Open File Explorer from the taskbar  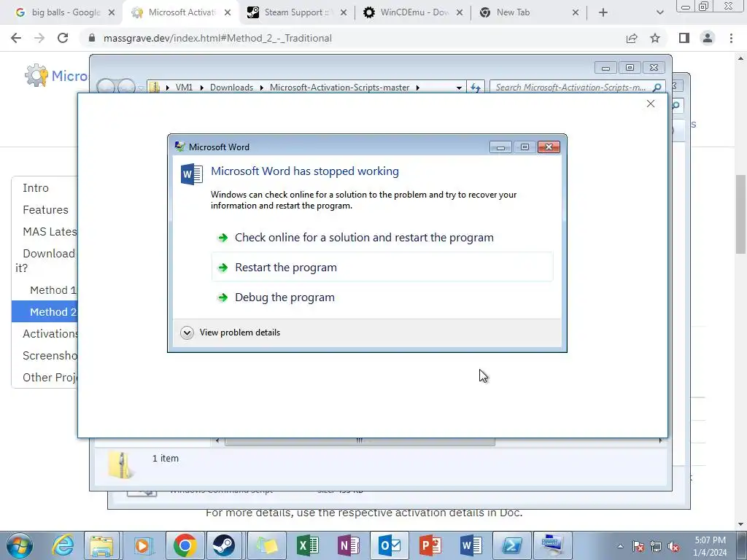click(x=101, y=545)
